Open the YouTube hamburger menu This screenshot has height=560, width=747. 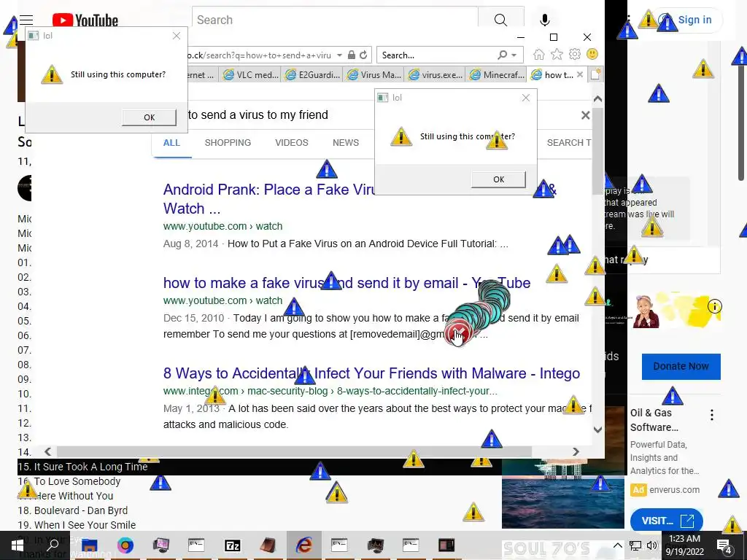(26, 20)
